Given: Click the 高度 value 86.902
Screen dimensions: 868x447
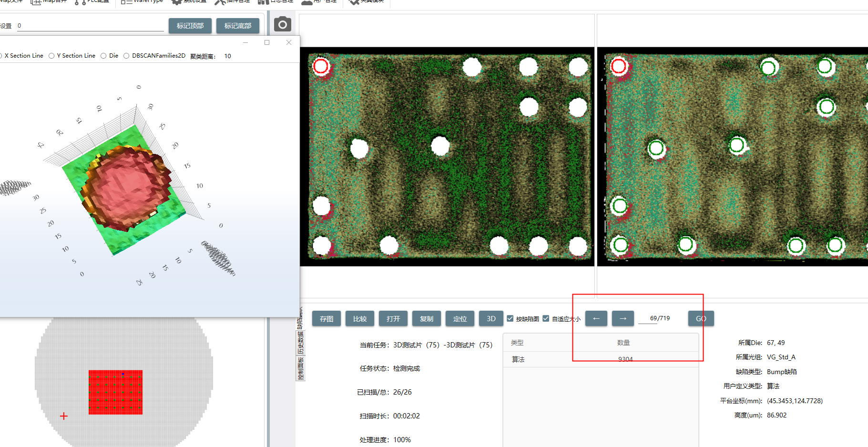Looking at the screenshot, I should pyautogui.click(x=776, y=415).
